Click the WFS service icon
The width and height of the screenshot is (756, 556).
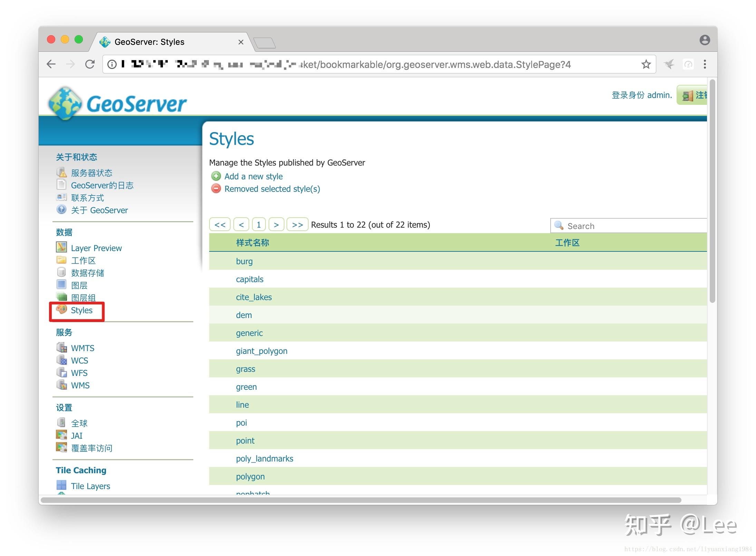(62, 373)
